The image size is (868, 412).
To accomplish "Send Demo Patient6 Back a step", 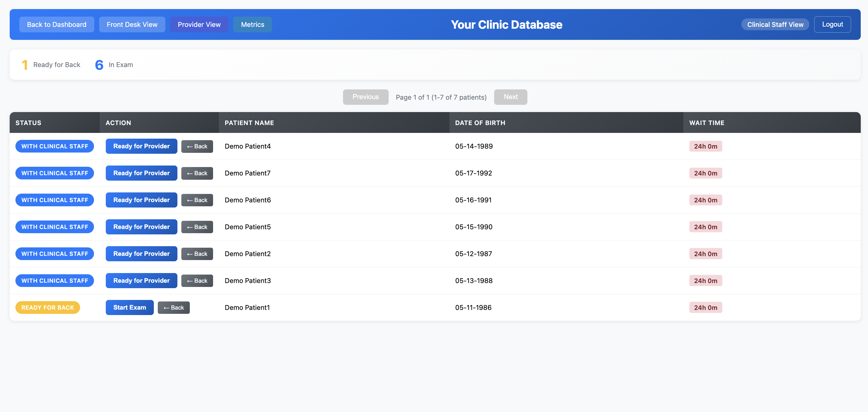I will (197, 200).
